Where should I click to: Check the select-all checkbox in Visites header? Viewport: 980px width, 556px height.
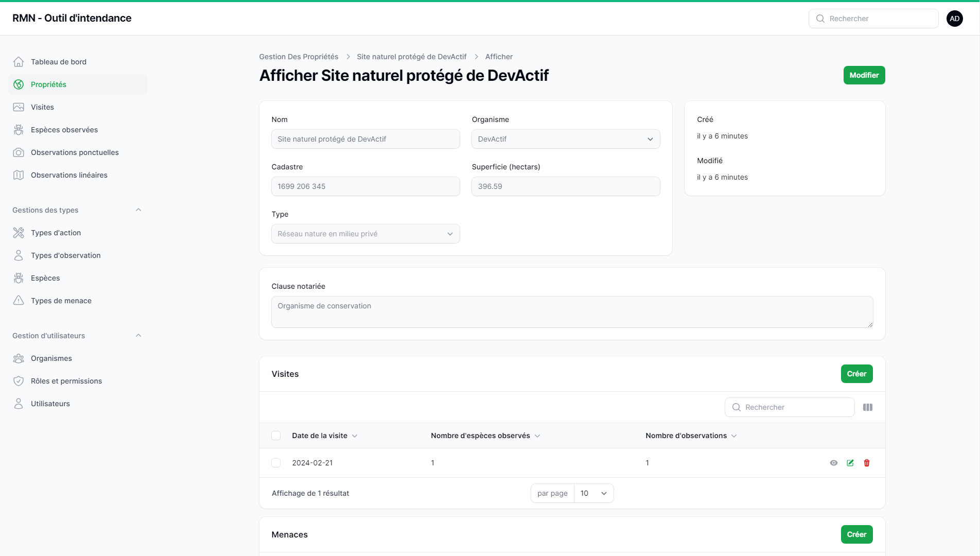pyautogui.click(x=276, y=436)
